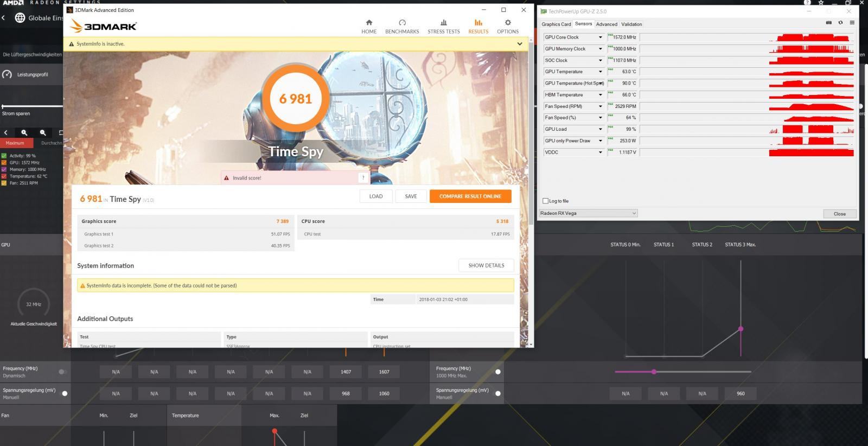The height and width of the screenshot is (446, 868).
Task: Switch to the Validation tab in GPU-Z
Action: 631,24
